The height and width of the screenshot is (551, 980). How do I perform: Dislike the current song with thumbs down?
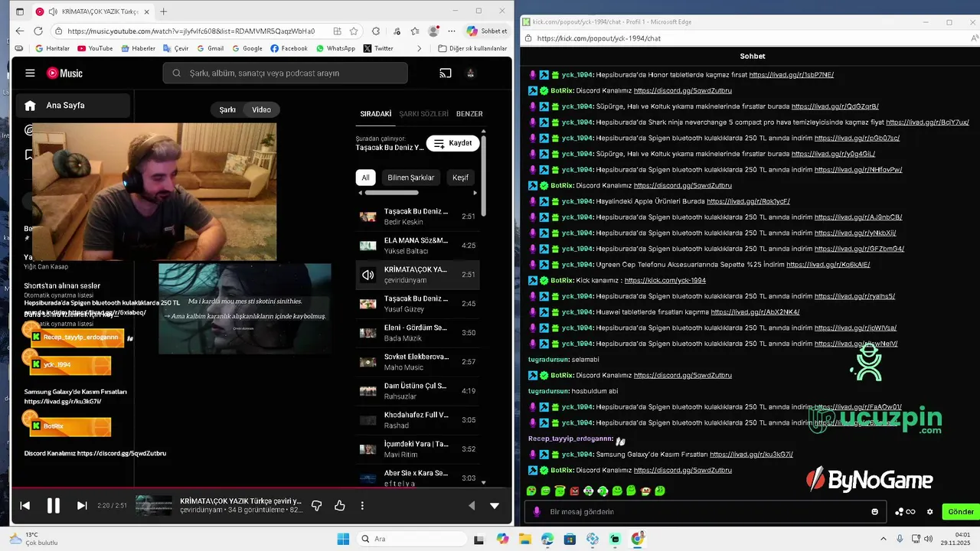(316, 505)
